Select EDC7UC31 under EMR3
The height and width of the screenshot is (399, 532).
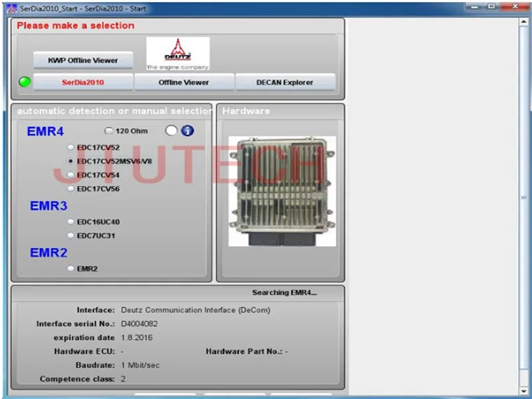[x=70, y=235]
